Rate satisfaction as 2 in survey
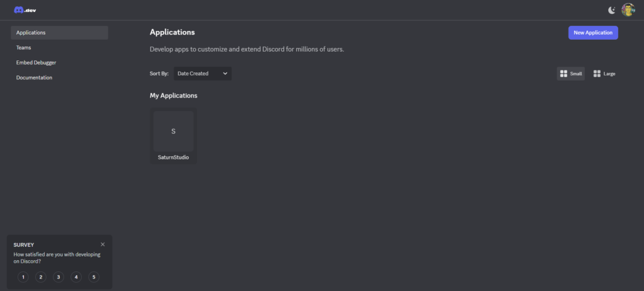Image resolution: width=644 pixels, height=291 pixels. click(x=41, y=277)
